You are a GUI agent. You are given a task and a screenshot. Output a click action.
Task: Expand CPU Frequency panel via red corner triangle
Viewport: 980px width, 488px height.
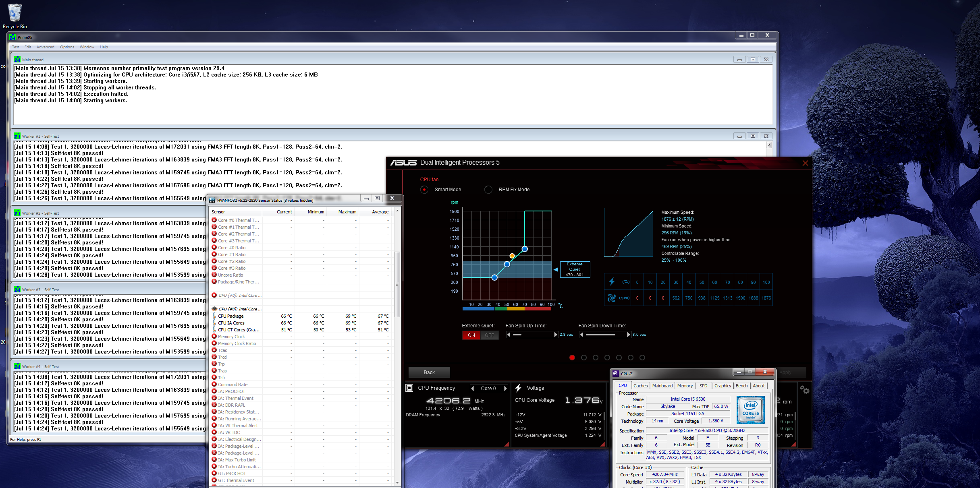click(x=507, y=444)
